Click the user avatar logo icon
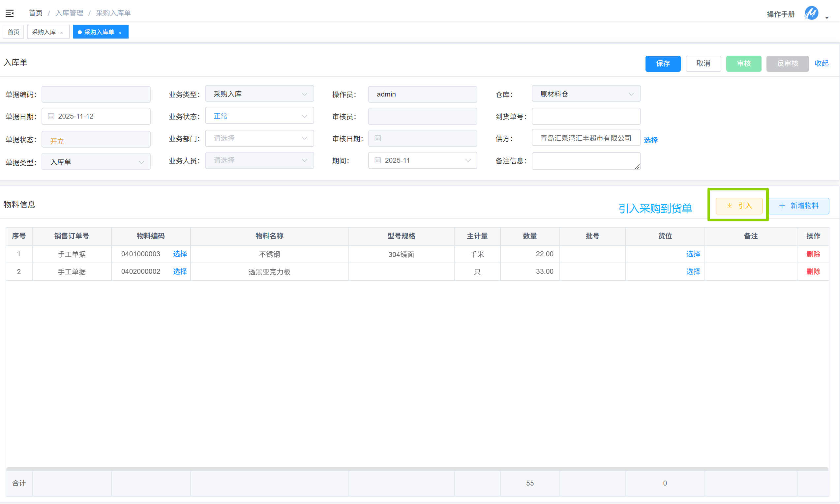Viewport: 840px width, 504px height. click(x=811, y=13)
